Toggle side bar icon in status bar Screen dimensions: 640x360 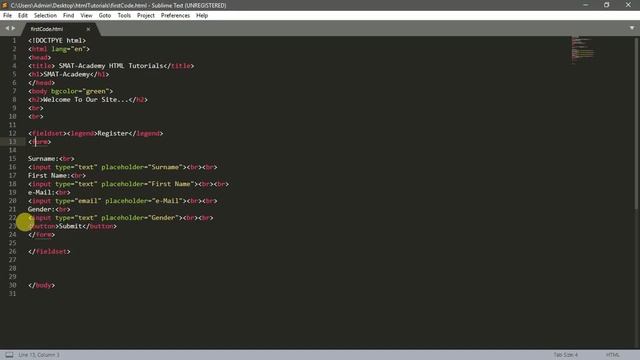pyautogui.click(x=9, y=355)
